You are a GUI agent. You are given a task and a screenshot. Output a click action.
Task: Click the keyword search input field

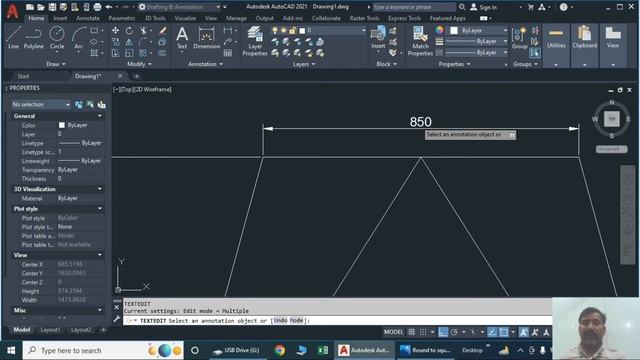click(414, 7)
